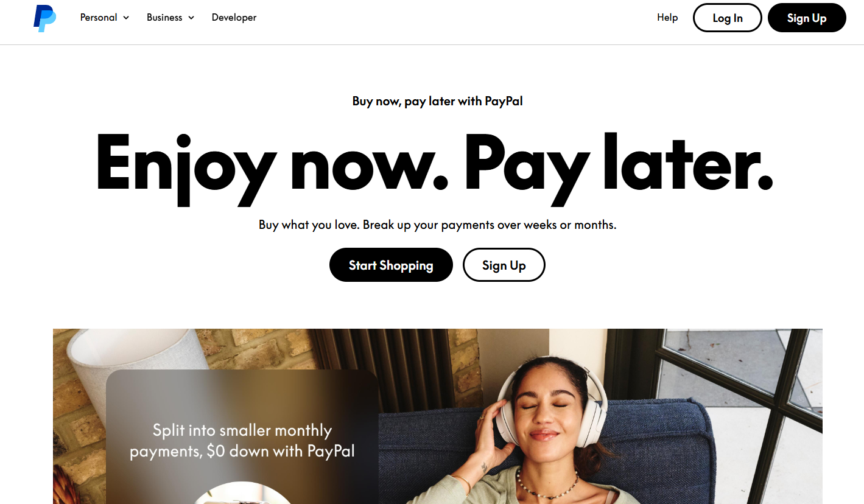864x504 pixels.
Task: Expand the chevron beside Business
Action: point(191,18)
